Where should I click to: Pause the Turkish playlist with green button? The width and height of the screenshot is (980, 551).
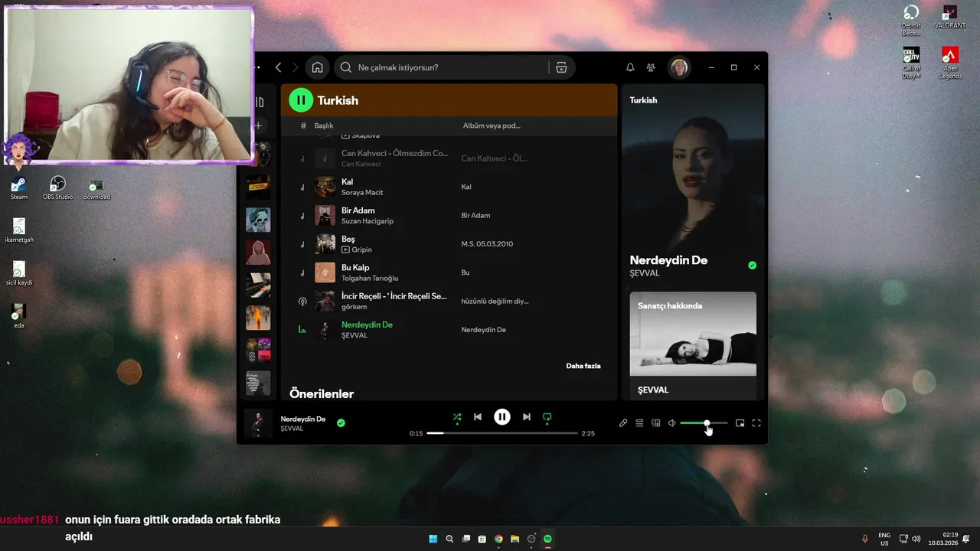(301, 99)
